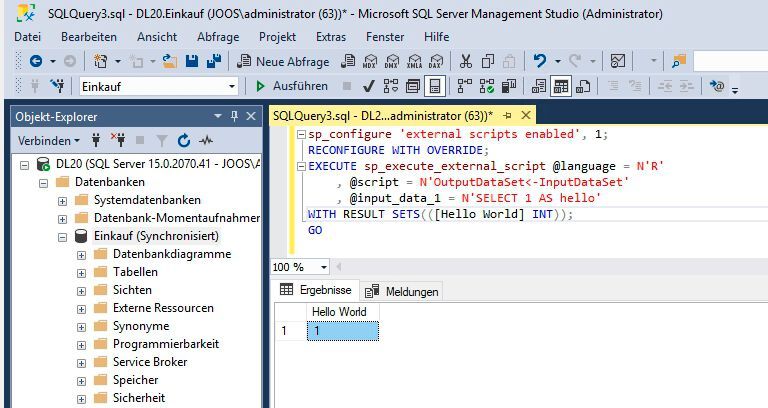Image resolution: width=768 pixels, height=408 pixels.
Task: Click Specify Values for Template Parameters icon
Action: [x=717, y=86]
